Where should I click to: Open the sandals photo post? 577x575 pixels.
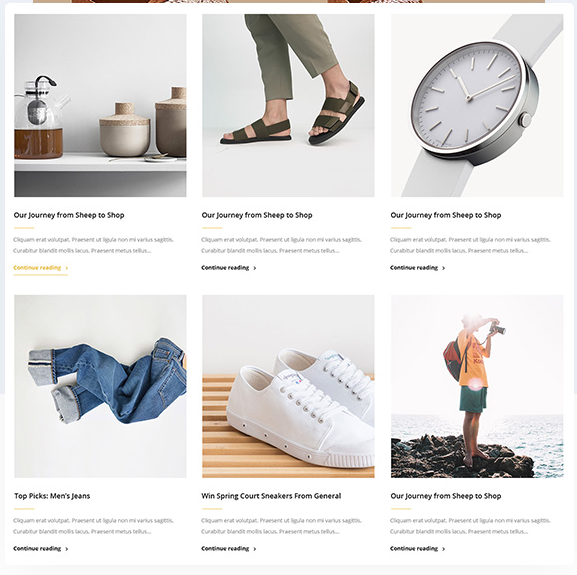288,105
